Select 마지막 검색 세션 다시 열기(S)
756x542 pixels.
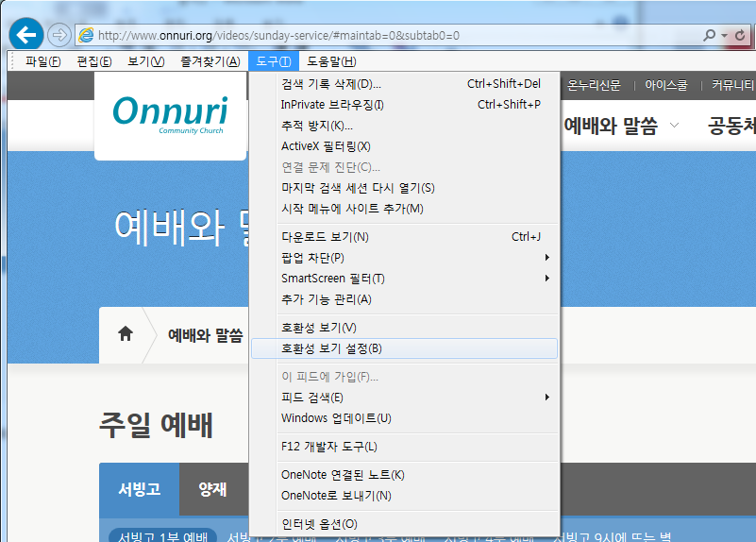click(x=404, y=188)
